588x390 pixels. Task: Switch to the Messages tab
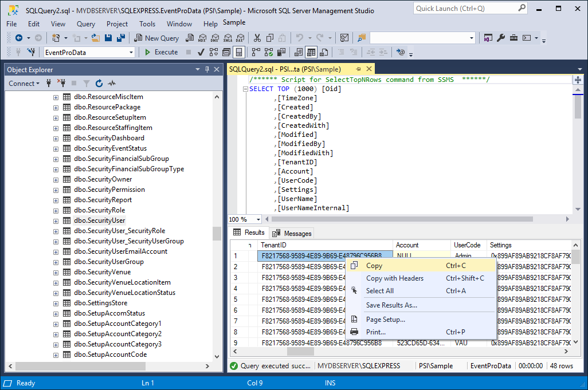292,234
